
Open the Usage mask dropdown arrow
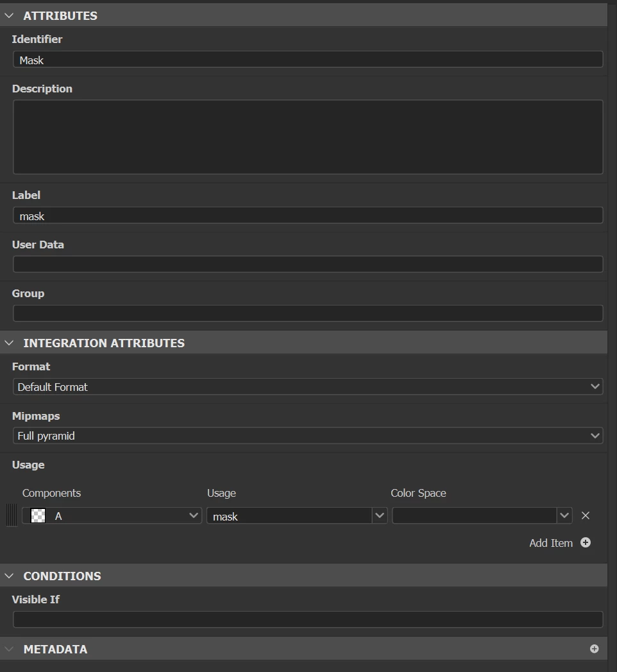coord(380,515)
